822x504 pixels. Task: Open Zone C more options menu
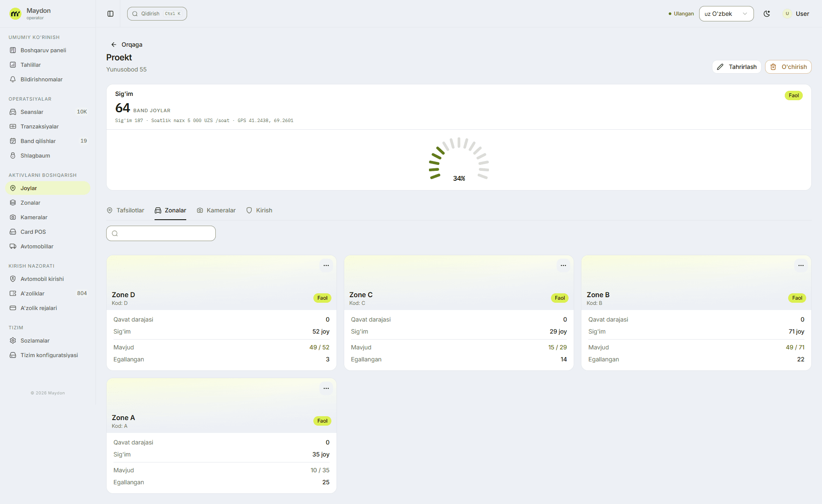click(x=563, y=265)
